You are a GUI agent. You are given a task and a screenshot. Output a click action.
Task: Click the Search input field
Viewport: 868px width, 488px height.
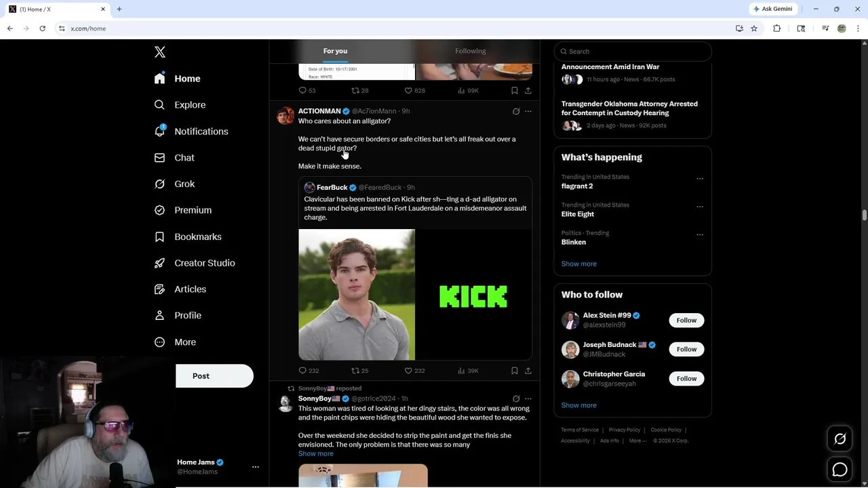[633, 52]
